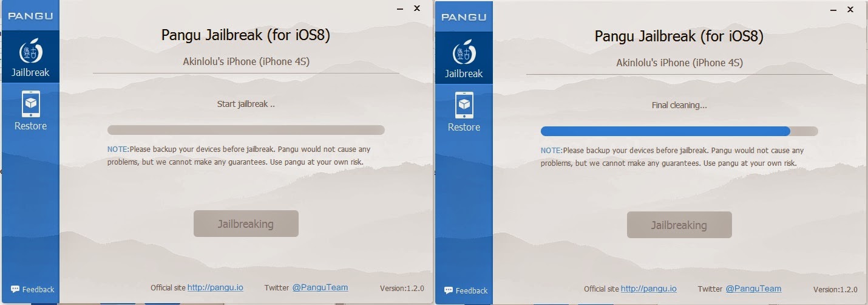This screenshot has height=305, width=868.
Task: Click Feedback in left window
Action: click(x=33, y=289)
